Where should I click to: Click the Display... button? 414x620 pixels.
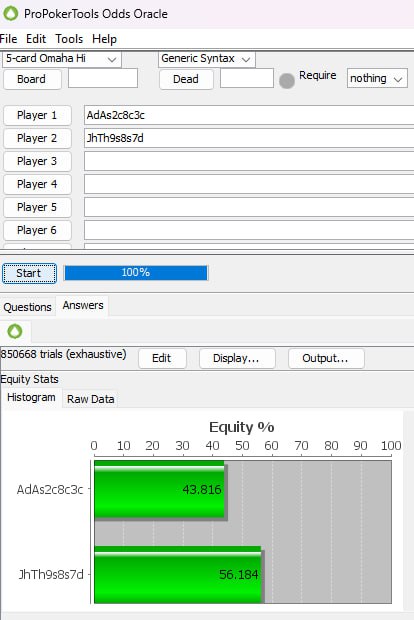(237, 358)
